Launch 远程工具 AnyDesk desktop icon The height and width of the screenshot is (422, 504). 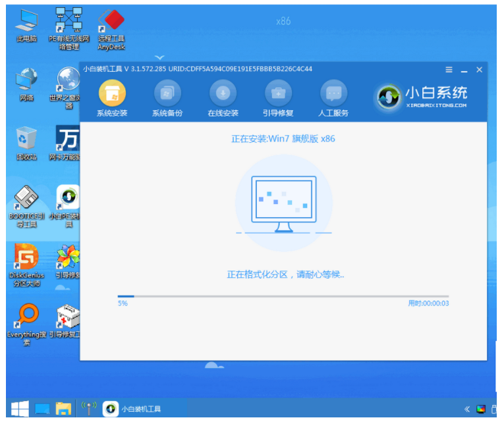111,30
